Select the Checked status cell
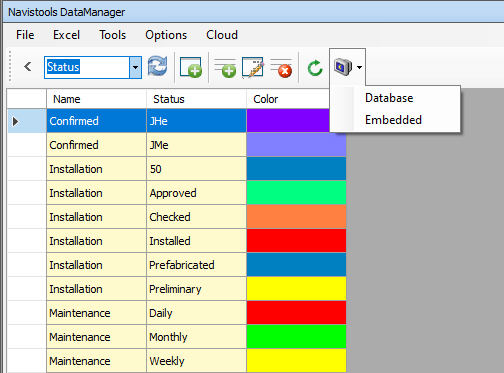The height and width of the screenshot is (373, 504). click(x=196, y=217)
